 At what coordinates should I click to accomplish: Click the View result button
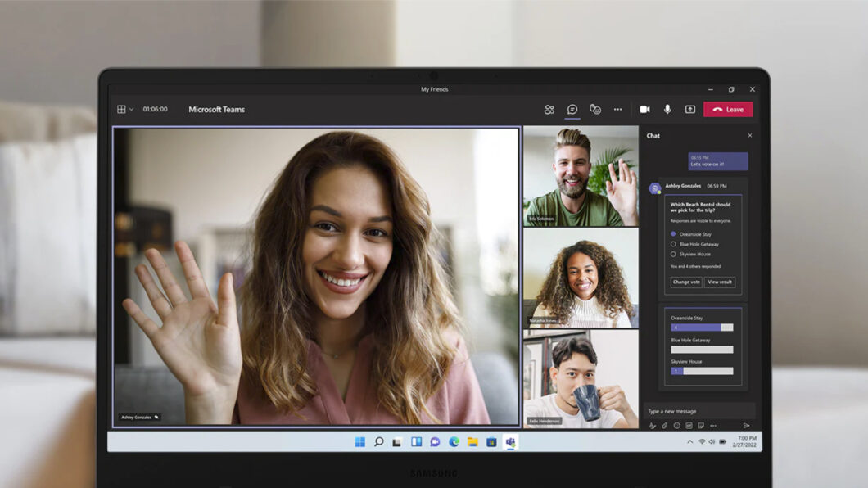[720, 282]
